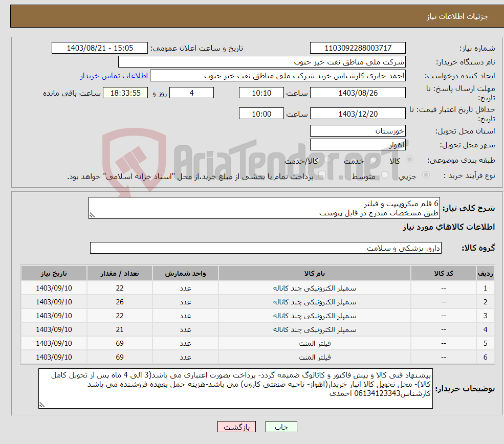This screenshot has height=444, width=504.
Task: Select the متوسط purchase type radio
Action: click(x=385, y=175)
